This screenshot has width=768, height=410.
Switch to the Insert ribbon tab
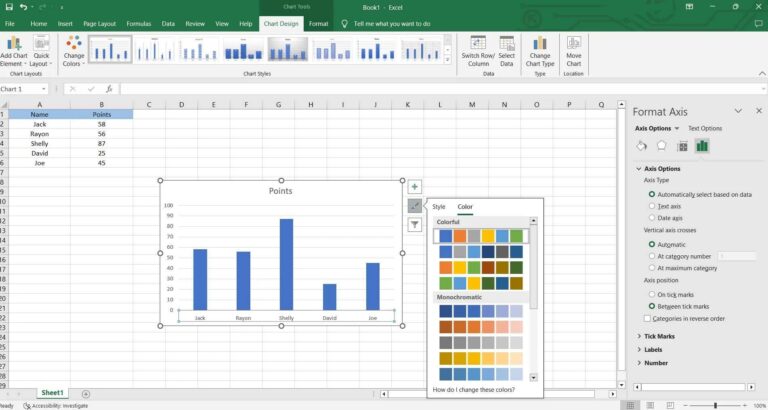coord(65,24)
